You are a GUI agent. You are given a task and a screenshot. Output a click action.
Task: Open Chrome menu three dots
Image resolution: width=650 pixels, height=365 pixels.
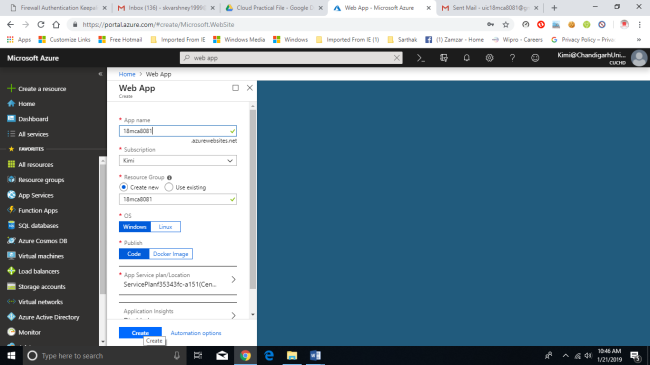click(640, 24)
